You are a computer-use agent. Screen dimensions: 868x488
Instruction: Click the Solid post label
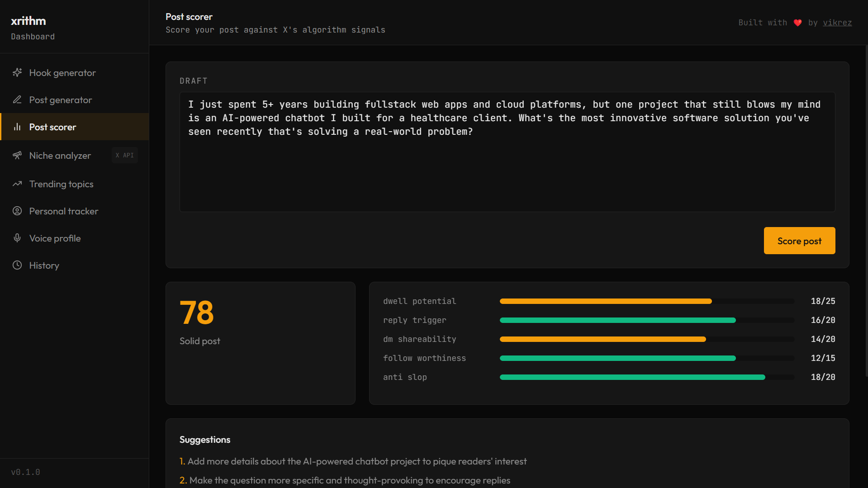pos(200,341)
